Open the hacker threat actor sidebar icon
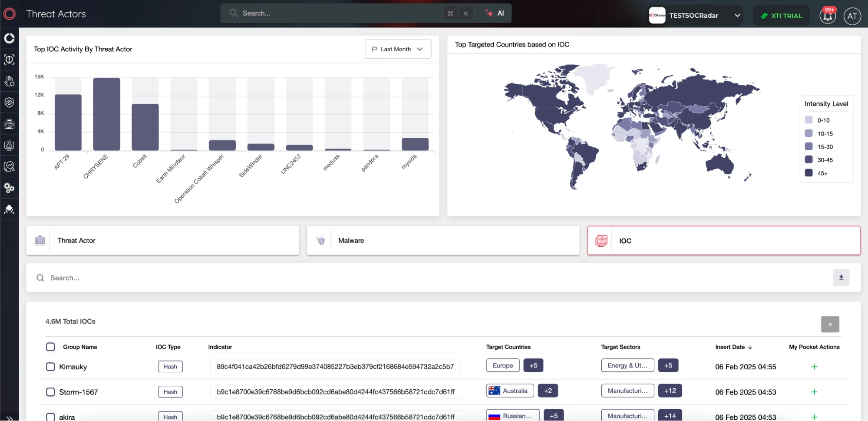 tap(9, 209)
